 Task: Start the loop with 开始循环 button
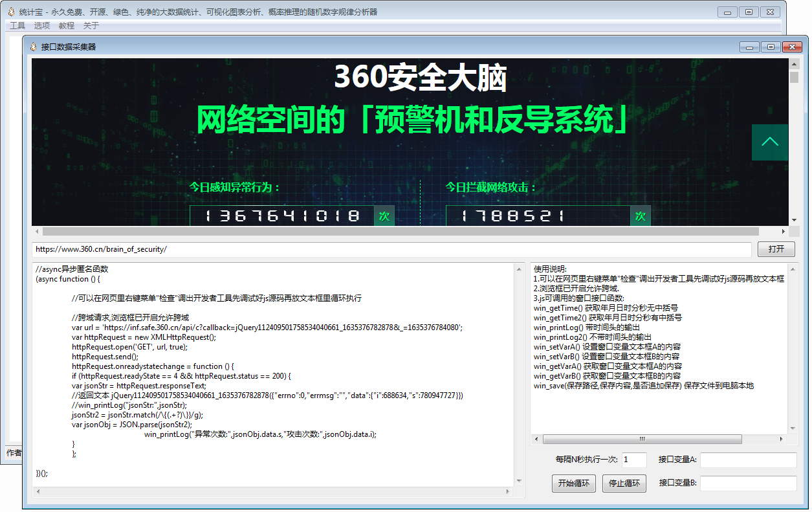tap(574, 484)
